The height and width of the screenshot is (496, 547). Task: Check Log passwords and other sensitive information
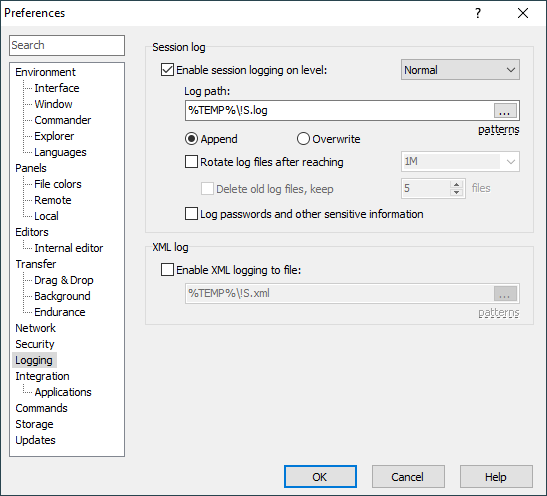tap(191, 213)
